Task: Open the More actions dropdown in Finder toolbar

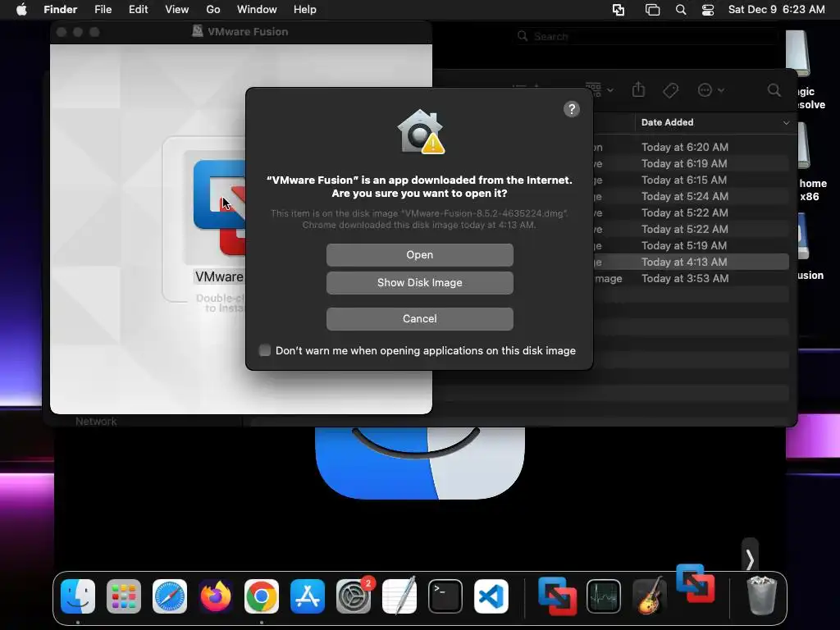Action: (x=710, y=90)
